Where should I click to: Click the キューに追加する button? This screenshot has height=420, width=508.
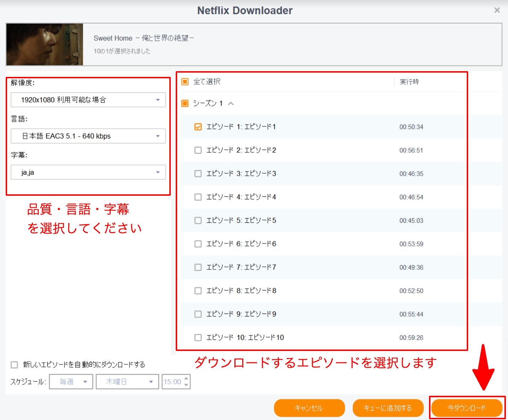coord(388,408)
